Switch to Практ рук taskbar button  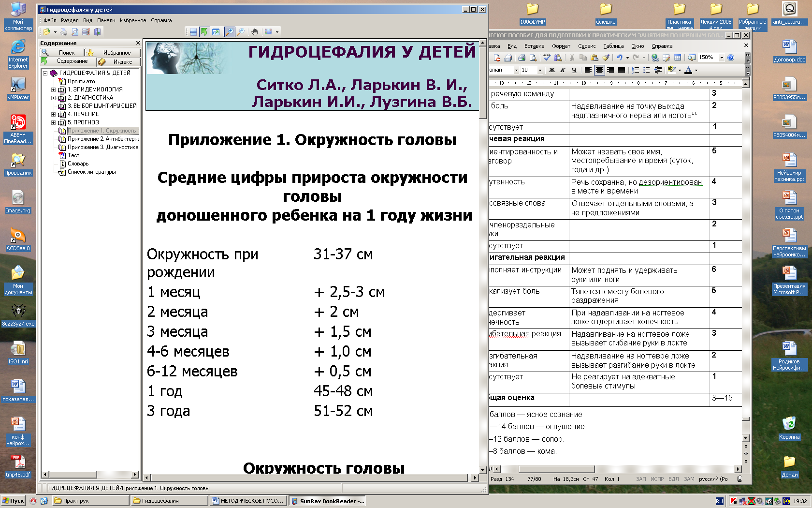click(90, 501)
